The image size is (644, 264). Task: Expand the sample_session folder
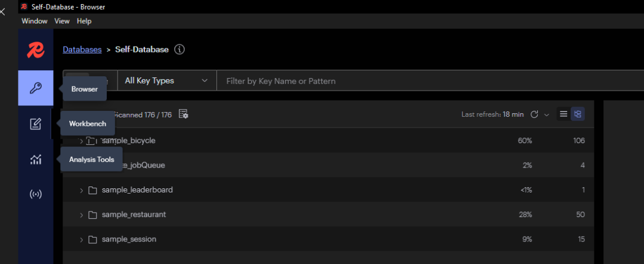pos(82,240)
